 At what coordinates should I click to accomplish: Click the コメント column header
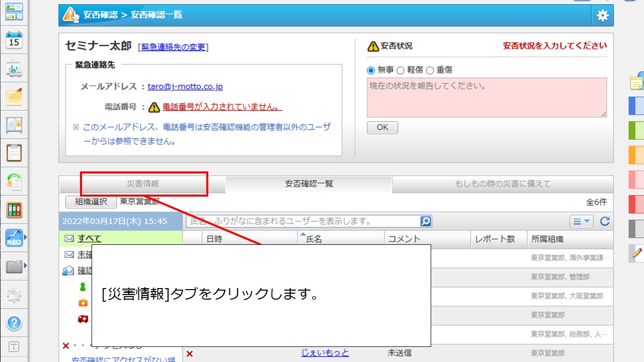click(x=428, y=239)
